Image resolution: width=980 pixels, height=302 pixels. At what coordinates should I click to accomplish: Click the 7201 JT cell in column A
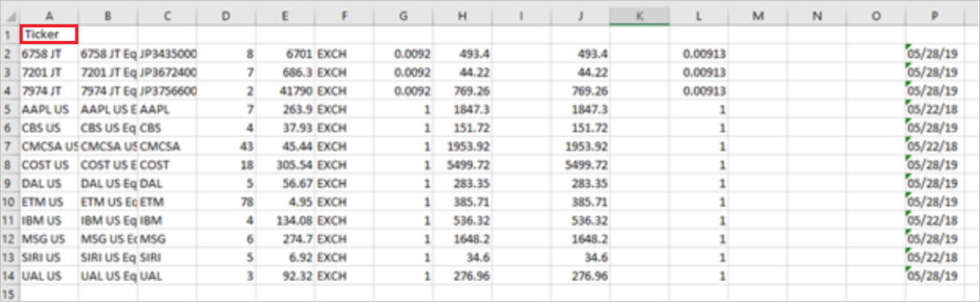[x=49, y=73]
